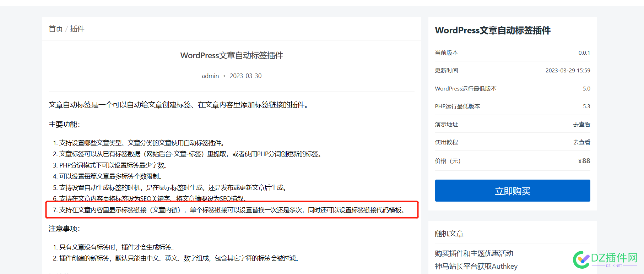Click the post date 2023-03-30
Viewport: 644px width, 274px height.
click(245, 76)
